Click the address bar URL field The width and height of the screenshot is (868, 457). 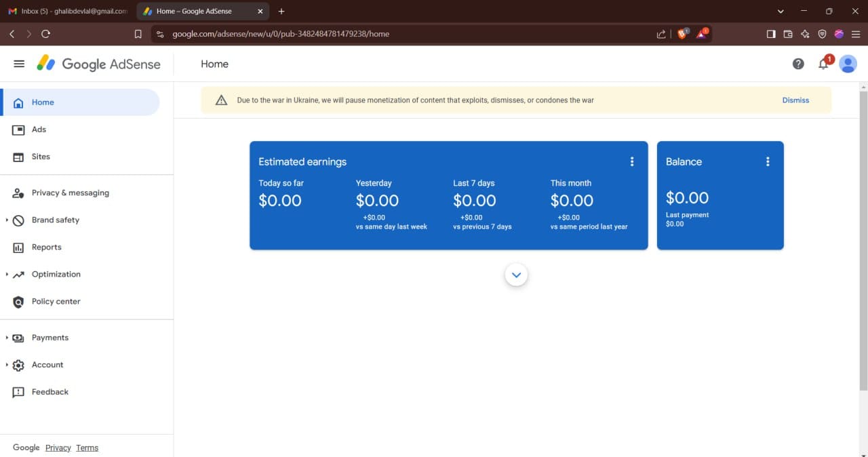point(407,34)
